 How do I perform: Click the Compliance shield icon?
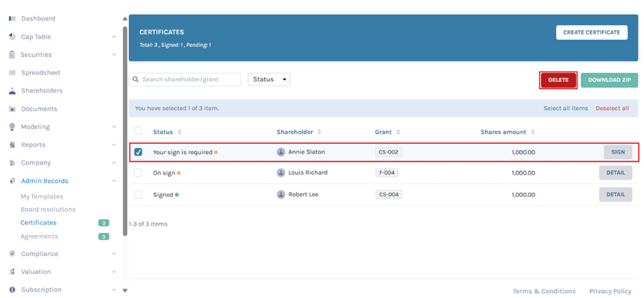(12, 253)
